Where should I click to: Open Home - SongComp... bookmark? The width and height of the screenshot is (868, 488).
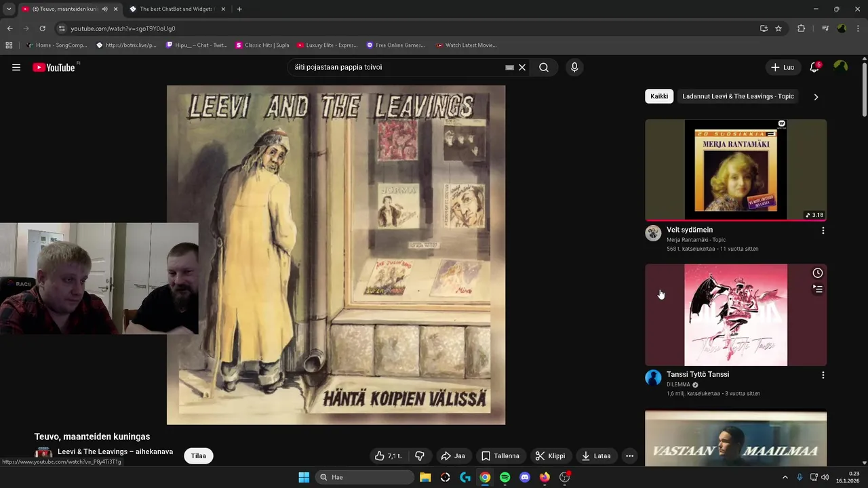(56, 45)
